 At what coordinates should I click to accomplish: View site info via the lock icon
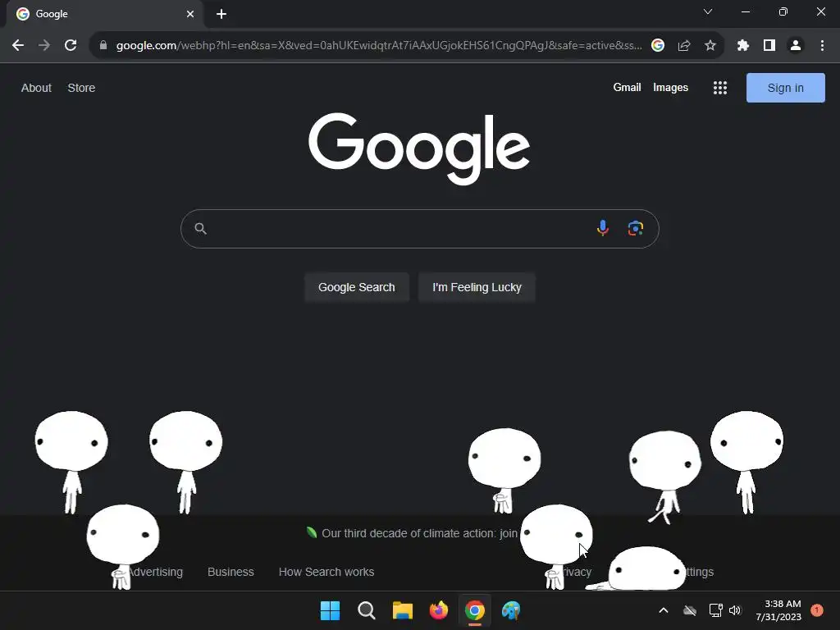(103, 46)
